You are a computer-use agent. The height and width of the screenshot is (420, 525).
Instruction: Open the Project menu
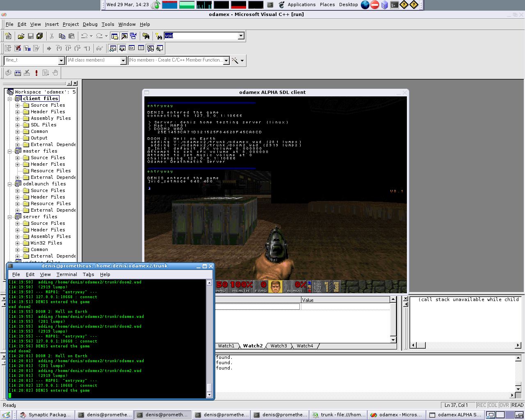pos(71,24)
